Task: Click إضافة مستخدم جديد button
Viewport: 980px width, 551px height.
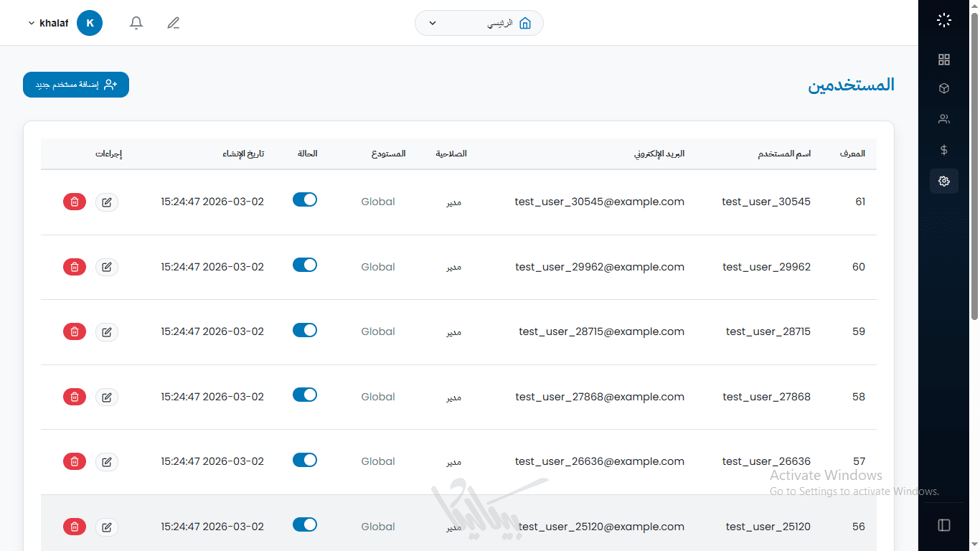Action: pos(76,85)
